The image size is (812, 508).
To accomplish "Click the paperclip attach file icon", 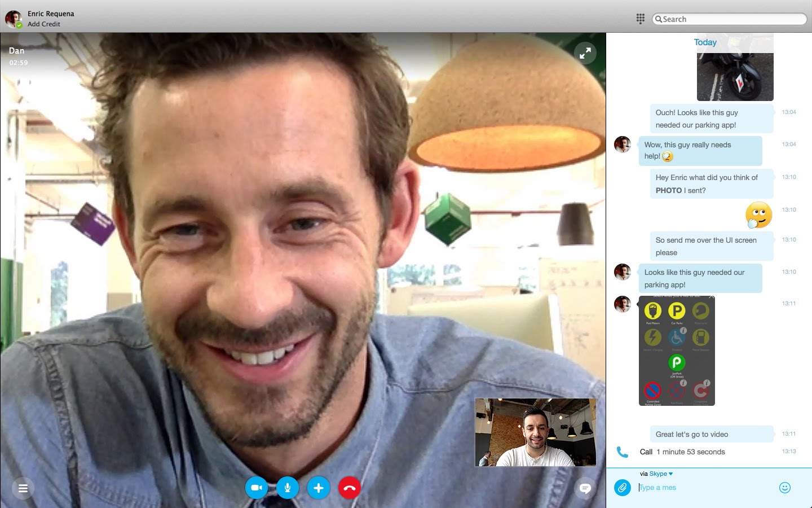I will click(623, 487).
